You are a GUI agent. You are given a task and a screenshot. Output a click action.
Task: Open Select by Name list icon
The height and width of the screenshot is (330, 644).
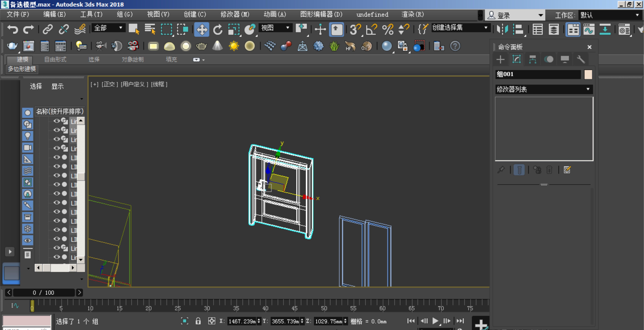tap(150, 29)
